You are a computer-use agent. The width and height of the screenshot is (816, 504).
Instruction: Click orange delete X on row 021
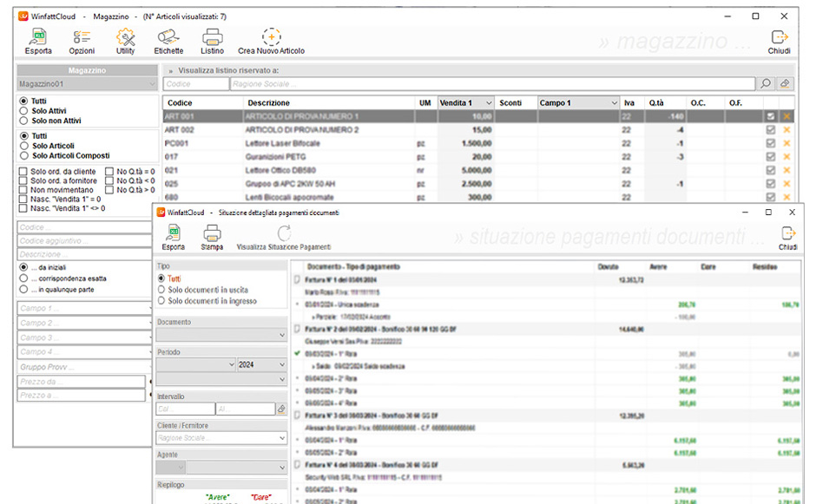tap(786, 171)
